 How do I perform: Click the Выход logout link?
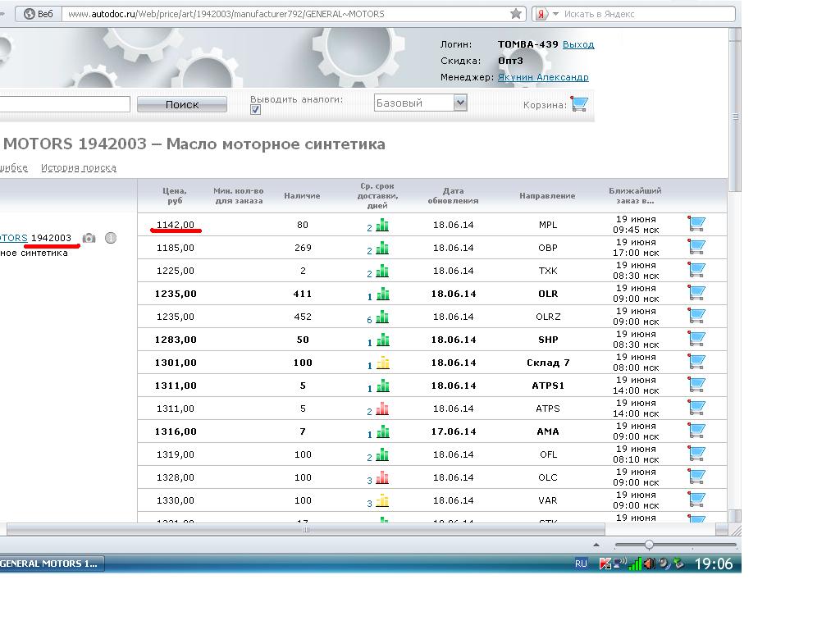[x=578, y=44]
